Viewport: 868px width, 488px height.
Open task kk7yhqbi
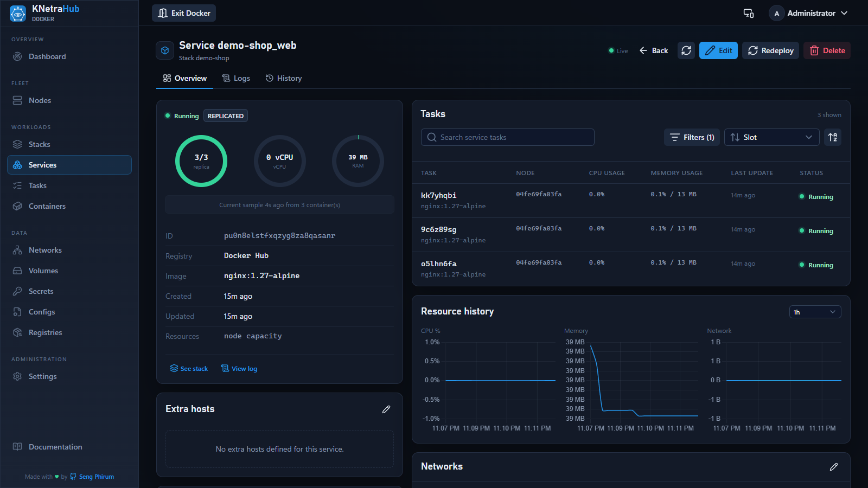tap(438, 195)
